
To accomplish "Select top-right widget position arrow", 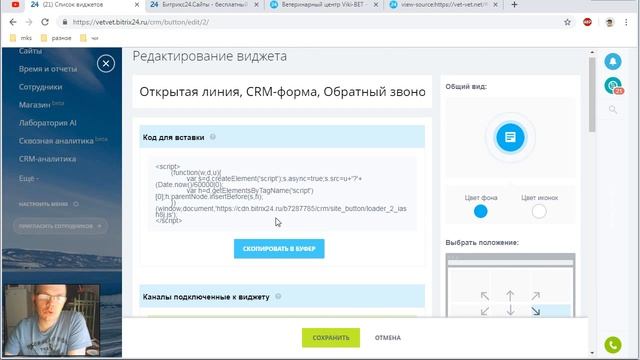I will click(536, 296).
